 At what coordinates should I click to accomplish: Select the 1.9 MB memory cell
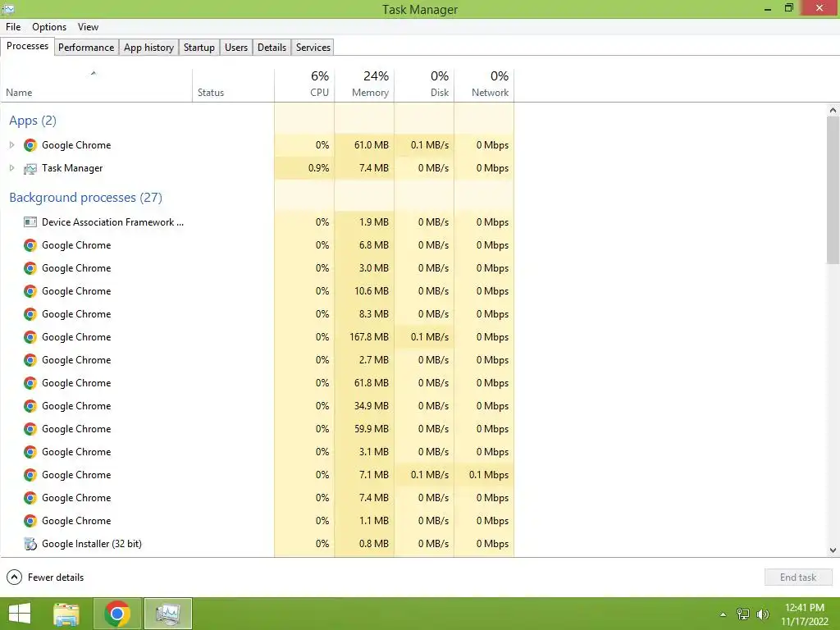click(x=364, y=221)
